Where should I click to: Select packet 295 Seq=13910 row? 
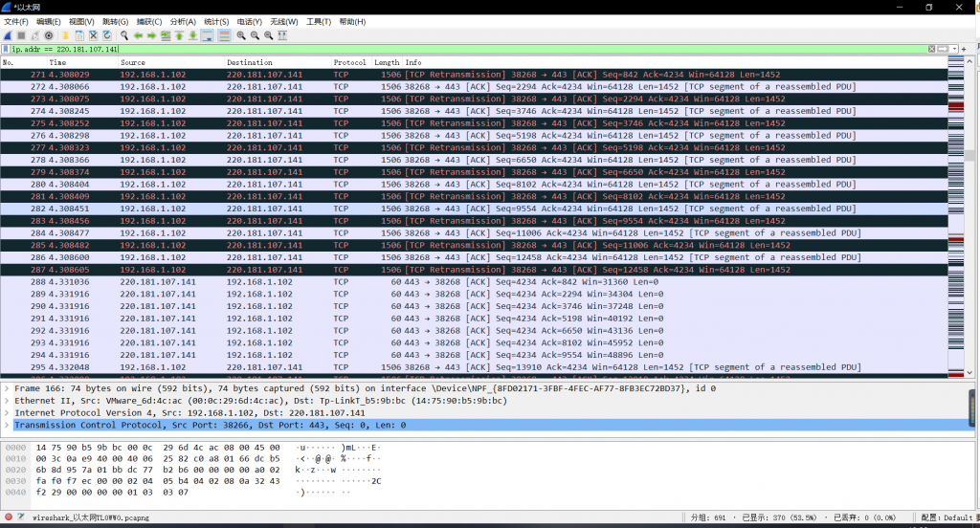pyautogui.click(x=474, y=367)
